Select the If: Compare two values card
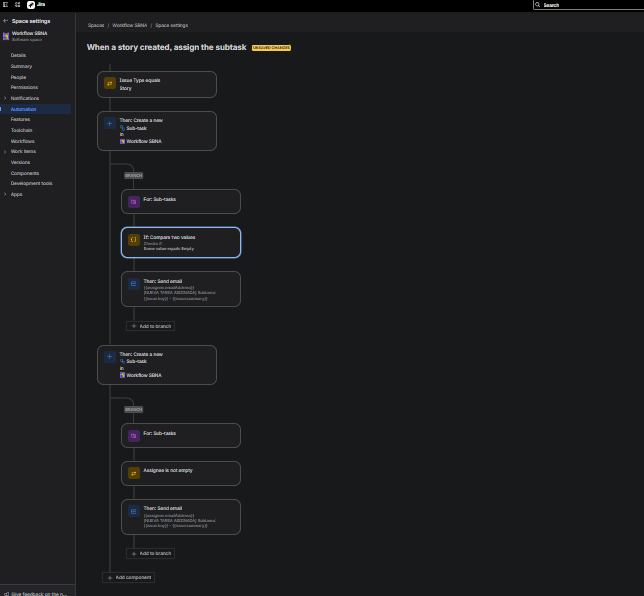644x596 pixels. (x=181, y=242)
